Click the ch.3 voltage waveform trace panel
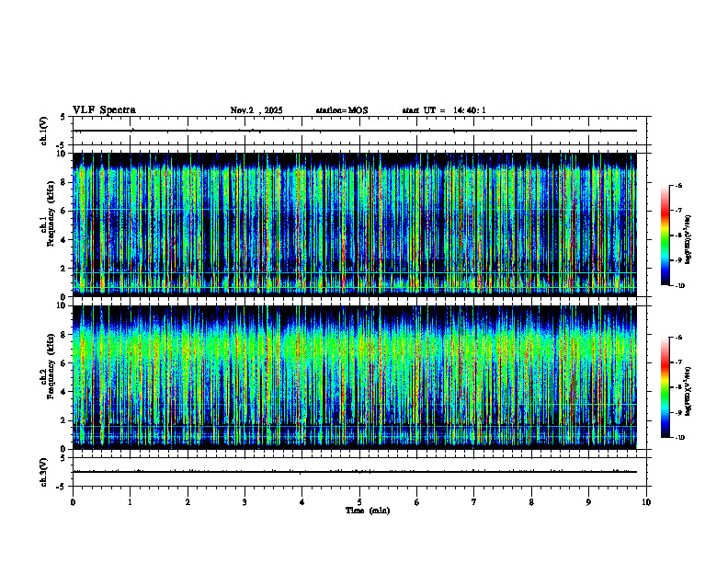The height and width of the screenshot is (563, 728). tap(359, 472)
